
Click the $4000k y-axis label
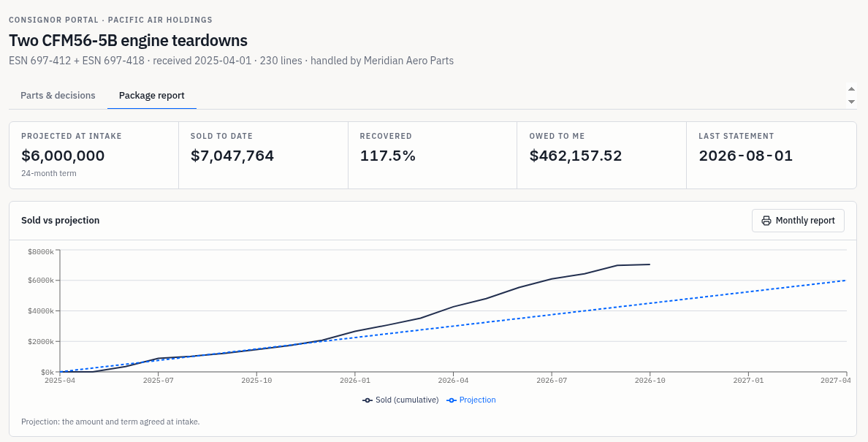tap(41, 311)
